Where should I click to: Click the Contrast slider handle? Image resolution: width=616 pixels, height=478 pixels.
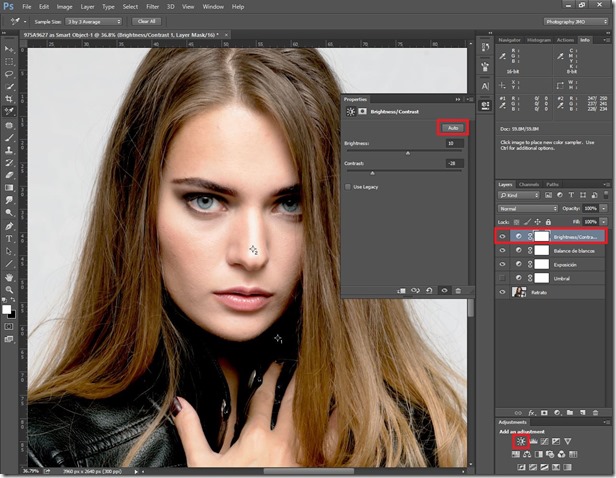pyautogui.click(x=372, y=173)
